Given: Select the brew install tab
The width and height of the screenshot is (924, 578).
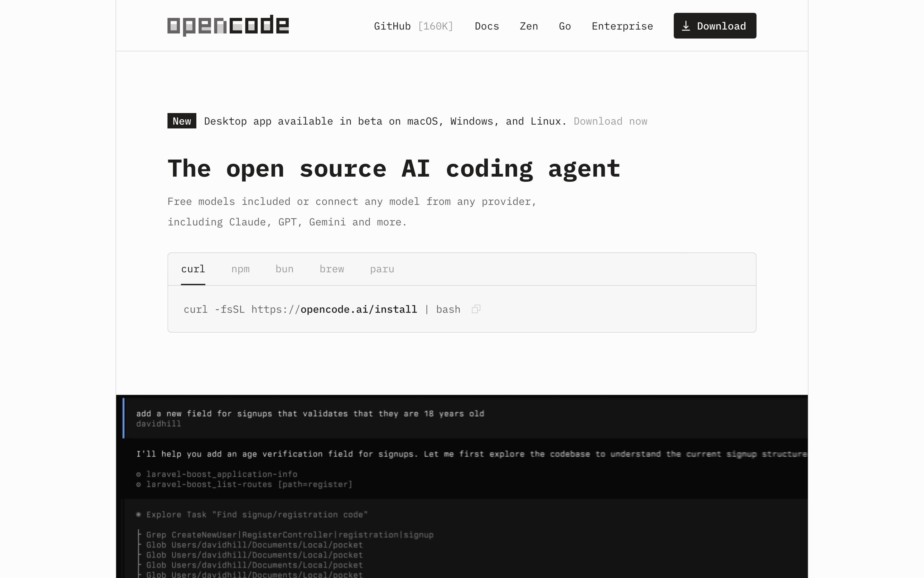Looking at the screenshot, I should click(x=332, y=269).
